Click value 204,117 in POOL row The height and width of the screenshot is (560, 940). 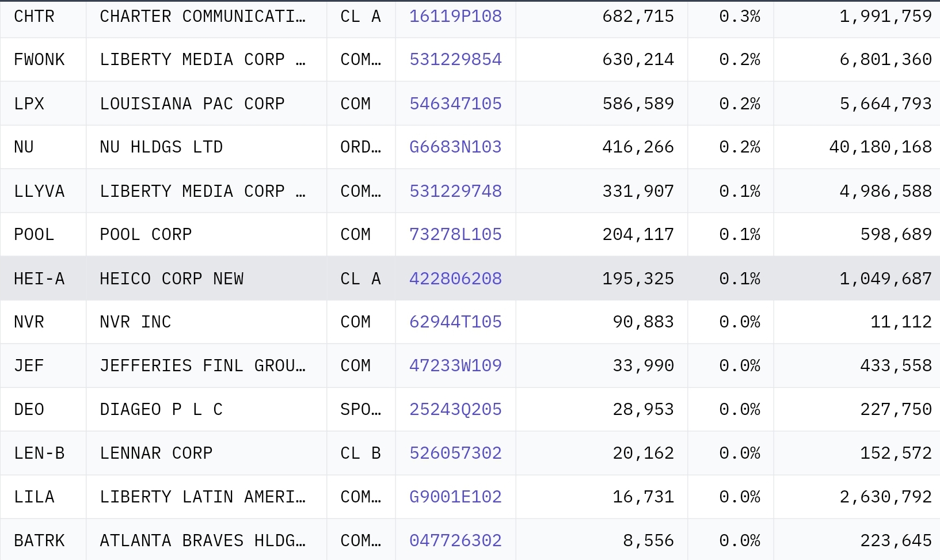click(x=638, y=234)
